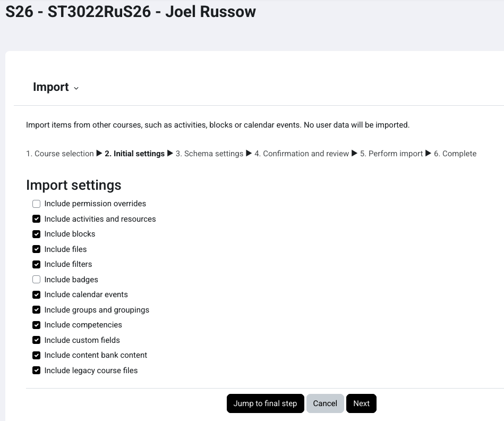The image size is (504, 421).
Task: Click the Confirmation and review step
Action: [302, 153]
